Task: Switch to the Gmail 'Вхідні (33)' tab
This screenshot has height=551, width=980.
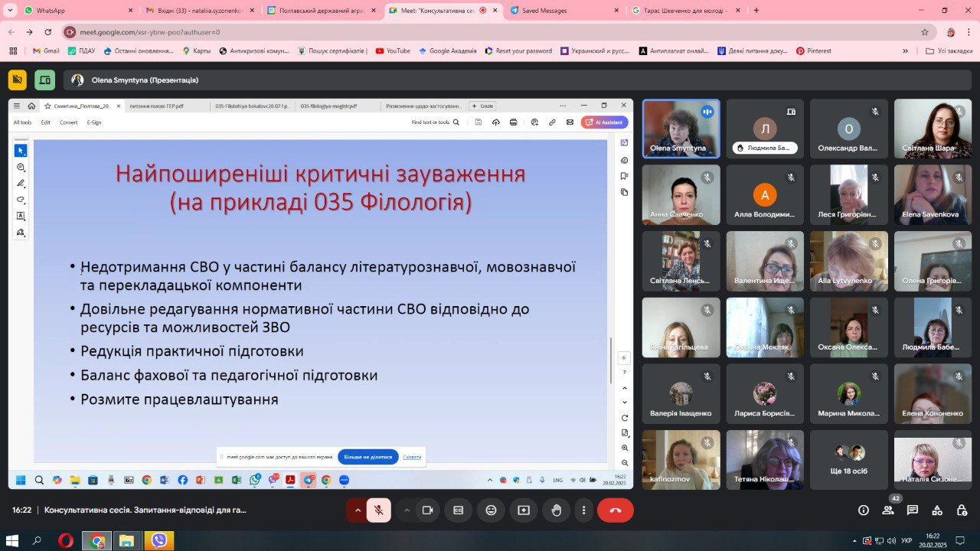Action: 199,11
